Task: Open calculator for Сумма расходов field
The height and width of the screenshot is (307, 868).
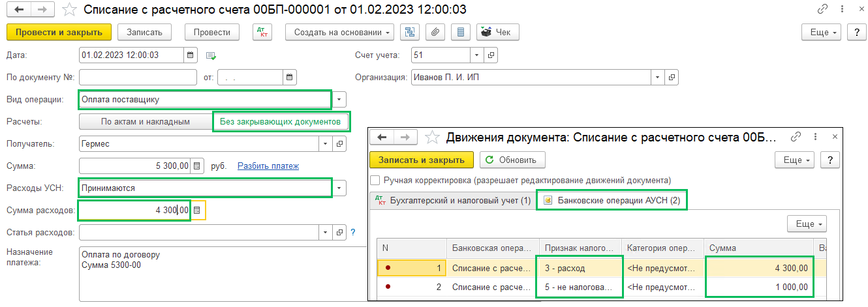Action: click(198, 210)
